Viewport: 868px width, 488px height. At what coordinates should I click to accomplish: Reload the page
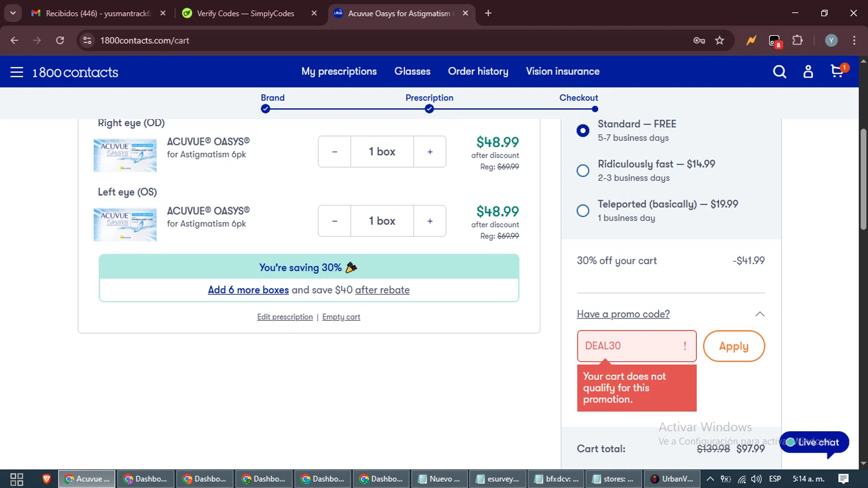click(60, 40)
